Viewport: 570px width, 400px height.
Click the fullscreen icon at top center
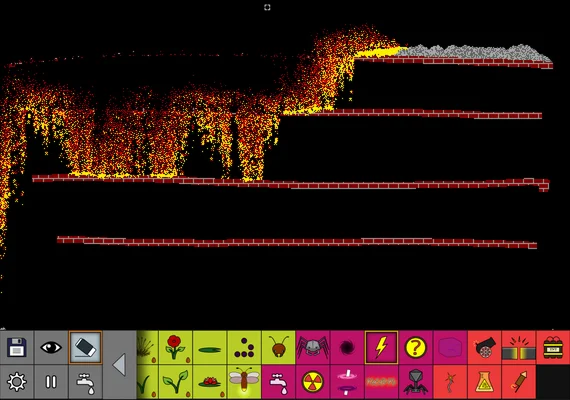(267, 7)
